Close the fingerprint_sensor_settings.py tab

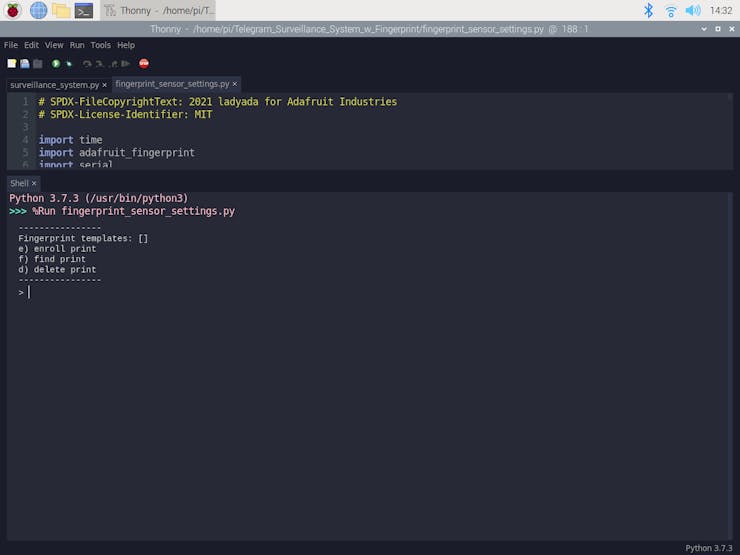pyautogui.click(x=235, y=84)
